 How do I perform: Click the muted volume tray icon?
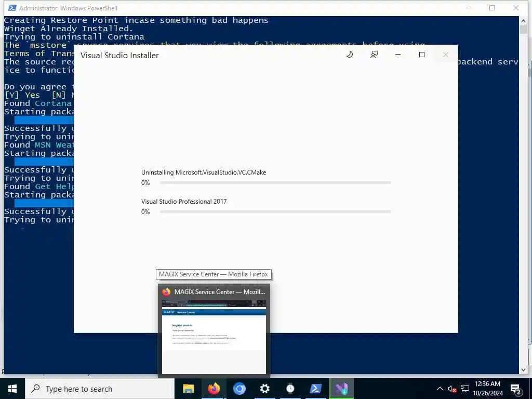click(452, 389)
